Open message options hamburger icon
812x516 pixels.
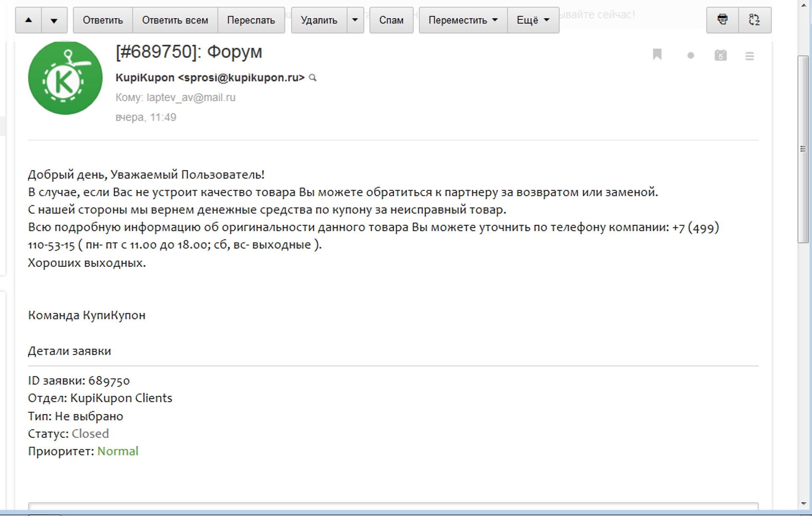(x=749, y=56)
